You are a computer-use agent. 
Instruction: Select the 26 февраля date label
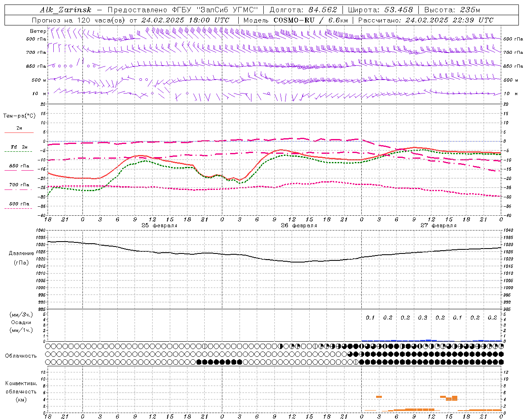[299, 226]
